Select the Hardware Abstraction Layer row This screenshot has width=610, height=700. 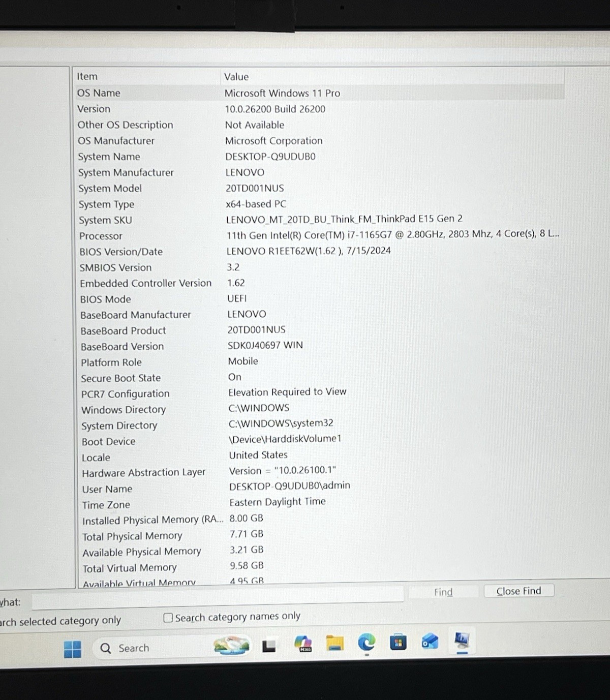point(319,472)
